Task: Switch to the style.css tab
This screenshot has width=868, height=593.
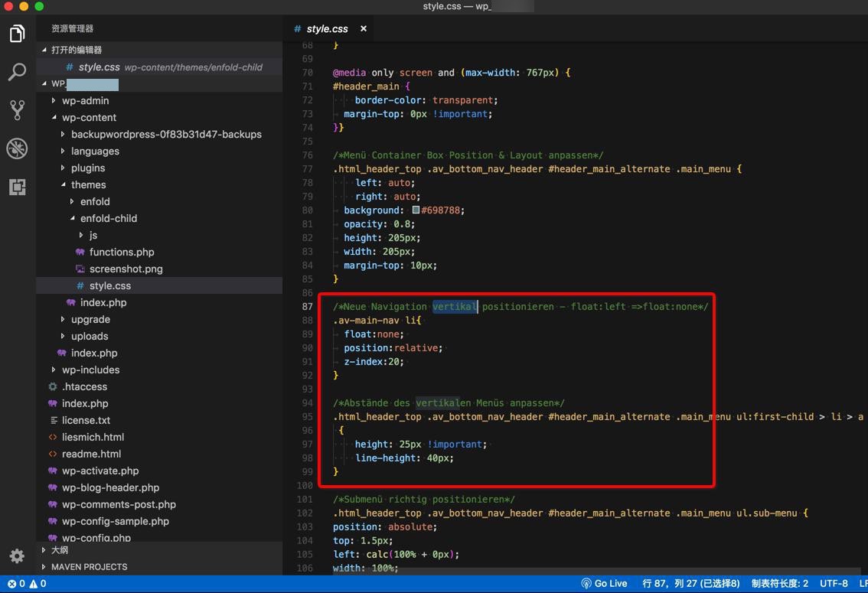Action: click(x=327, y=29)
